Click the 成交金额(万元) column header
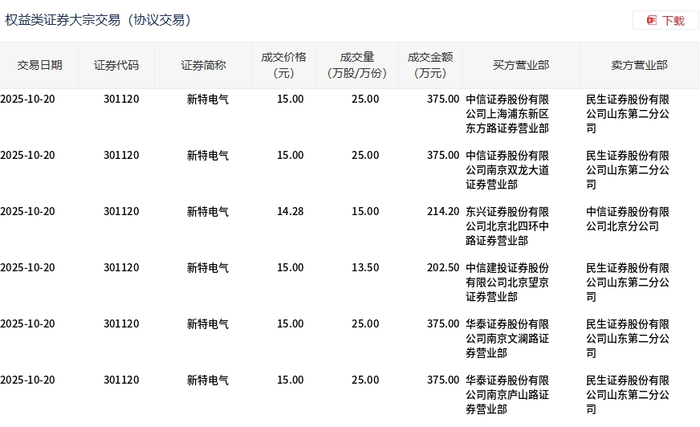This screenshot has height=427, width=700. click(x=430, y=65)
